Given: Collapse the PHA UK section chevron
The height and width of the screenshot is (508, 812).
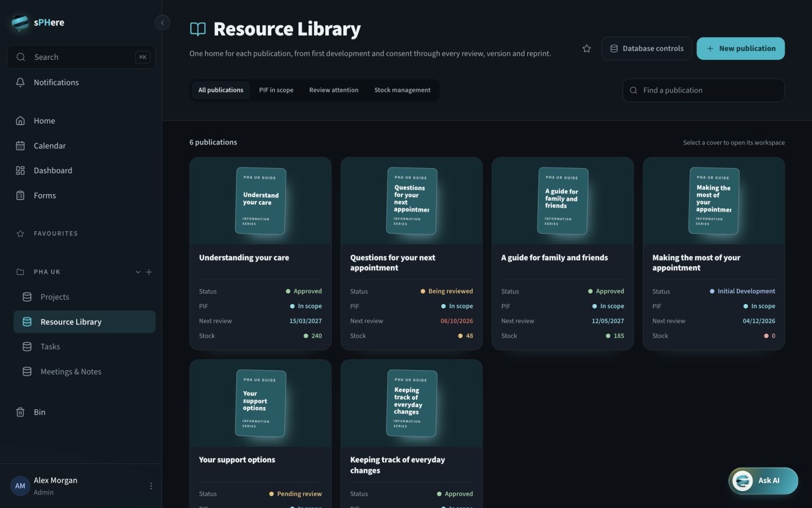Looking at the screenshot, I should point(138,272).
